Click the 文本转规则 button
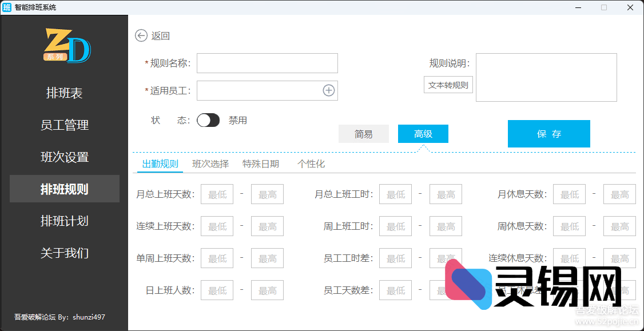Screen dimensions: 644x331 448,85
